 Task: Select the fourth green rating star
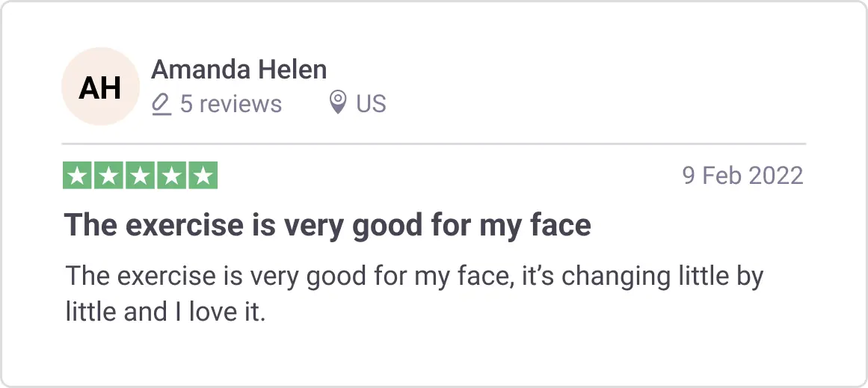pyautogui.click(x=171, y=176)
